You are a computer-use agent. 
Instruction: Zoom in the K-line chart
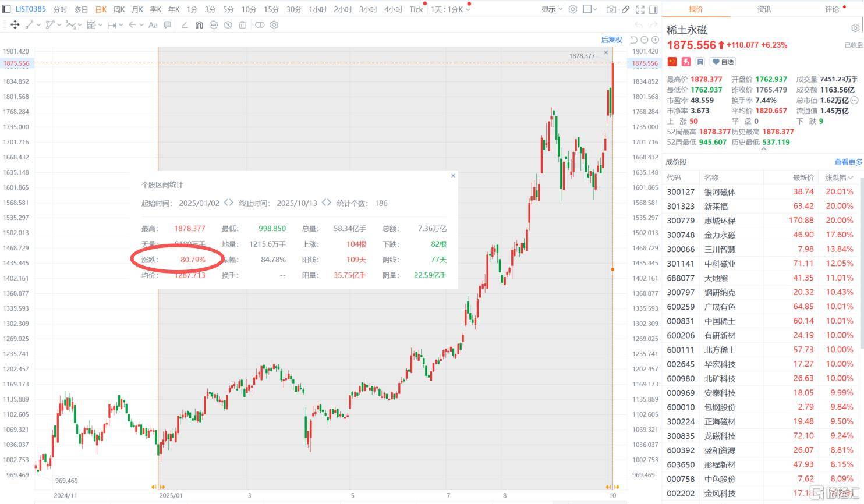[x=655, y=40]
